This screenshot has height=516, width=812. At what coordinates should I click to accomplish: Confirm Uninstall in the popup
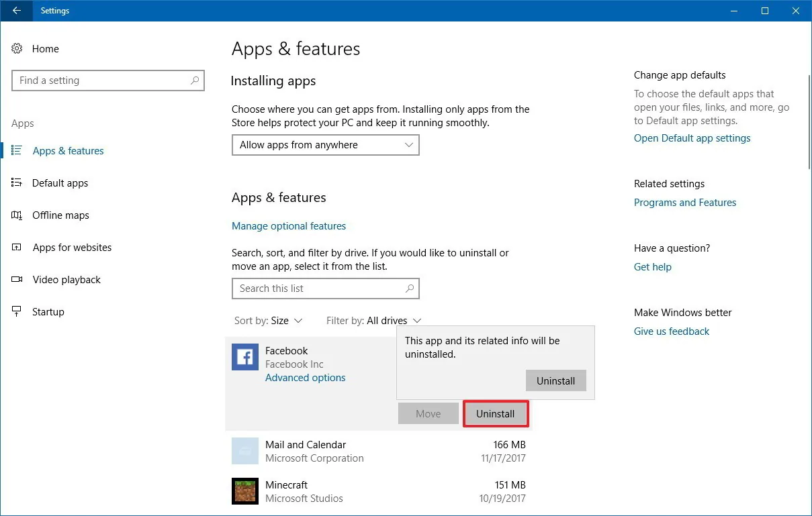point(556,380)
